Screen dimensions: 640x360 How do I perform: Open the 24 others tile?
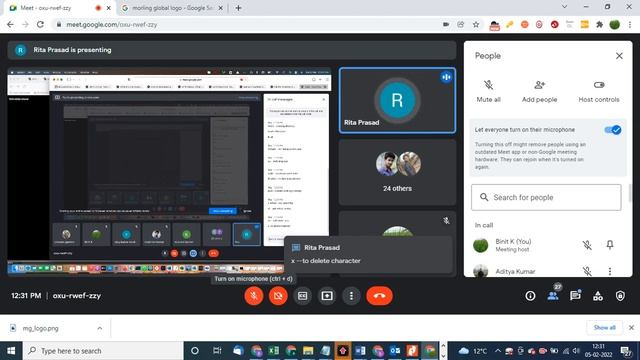coord(397,172)
